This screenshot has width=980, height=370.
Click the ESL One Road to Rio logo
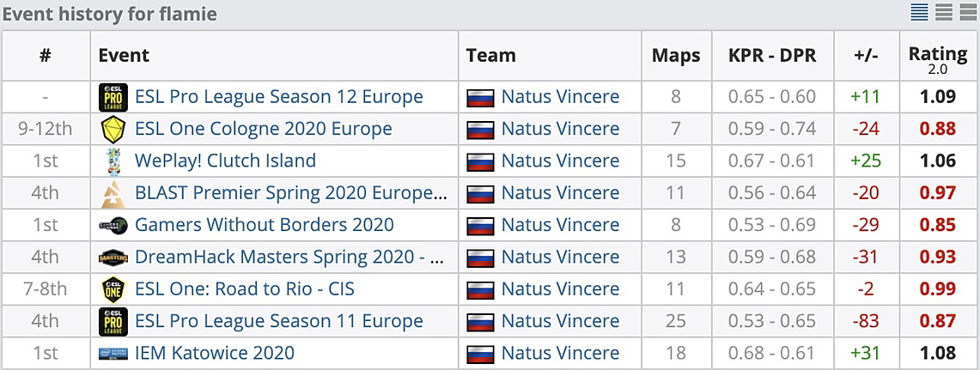pos(113,289)
